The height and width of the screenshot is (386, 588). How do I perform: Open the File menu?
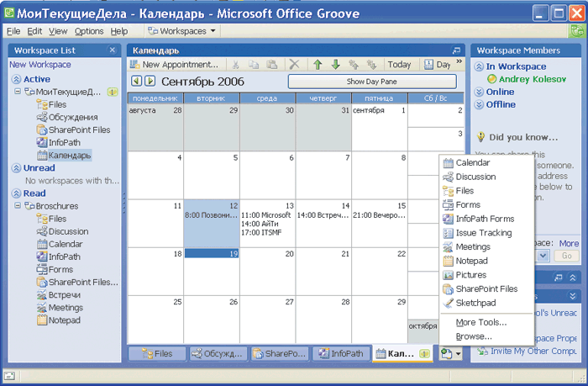13,31
